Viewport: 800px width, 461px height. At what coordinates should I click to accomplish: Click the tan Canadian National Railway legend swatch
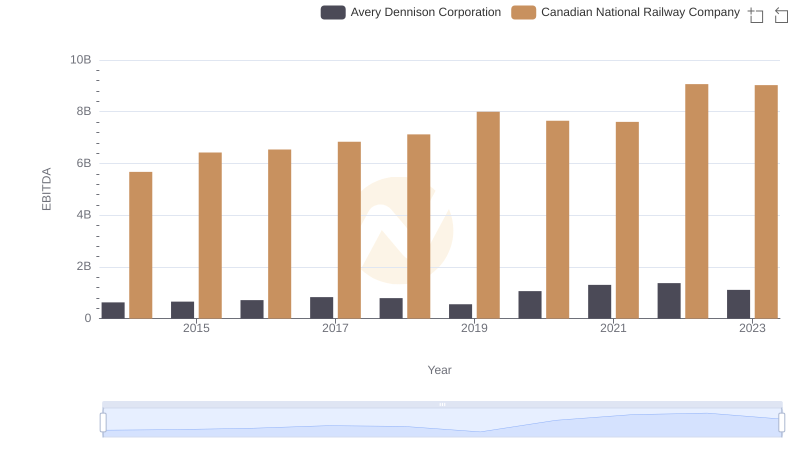tap(524, 12)
